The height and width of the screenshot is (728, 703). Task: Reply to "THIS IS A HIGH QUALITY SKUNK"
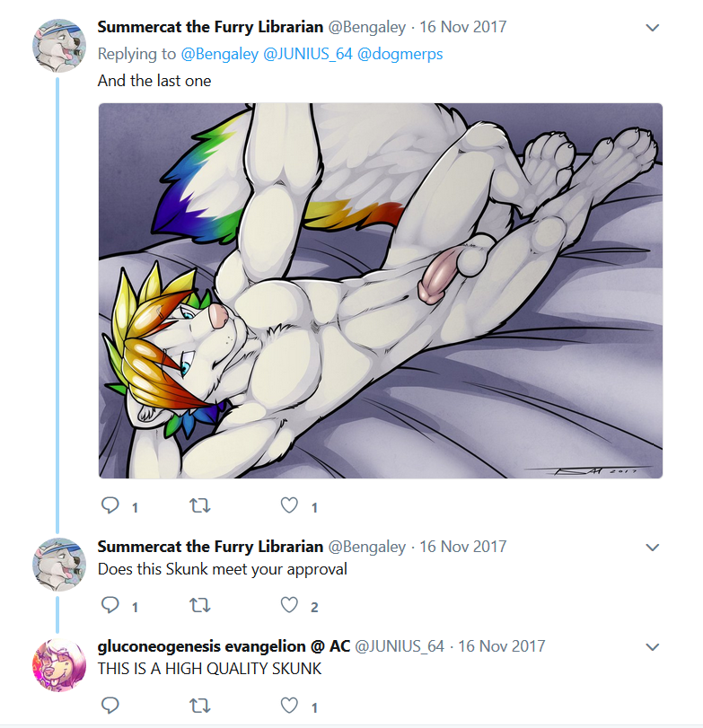[110, 706]
